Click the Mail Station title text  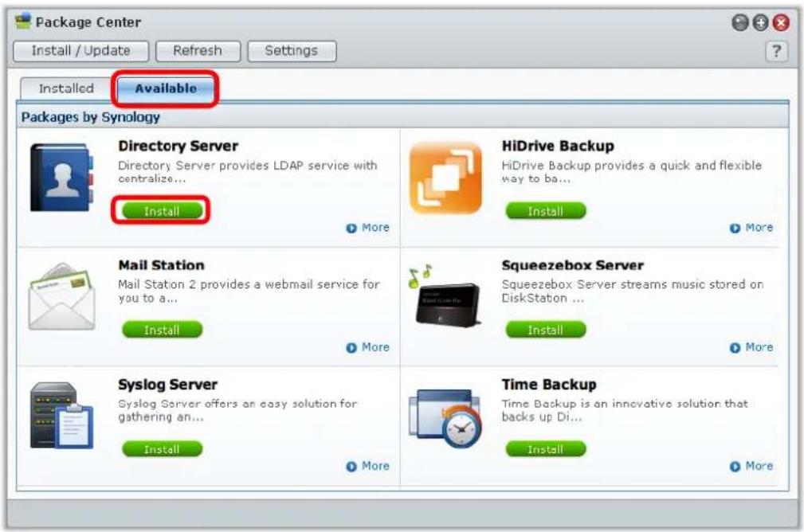[161, 265]
